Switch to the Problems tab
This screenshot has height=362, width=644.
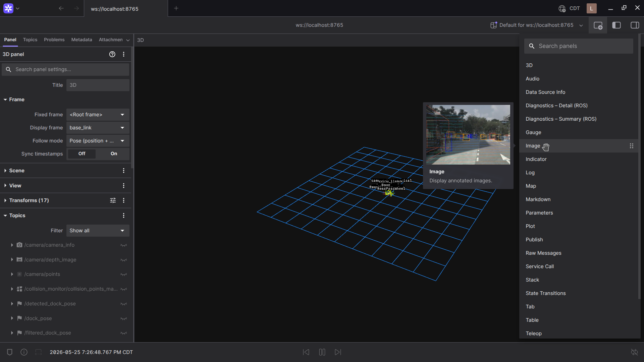(54, 40)
